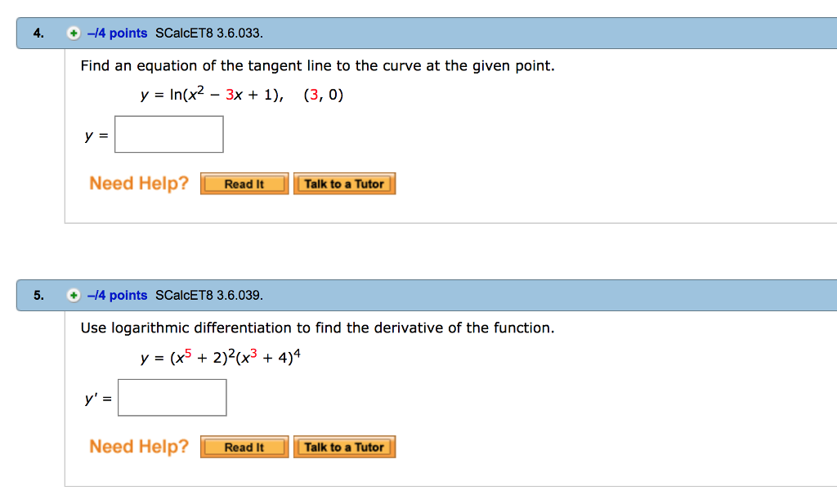Click the Read It button under tangent line question
The image size is (837, 504).
pyautogui.click(x=244, y=183)
